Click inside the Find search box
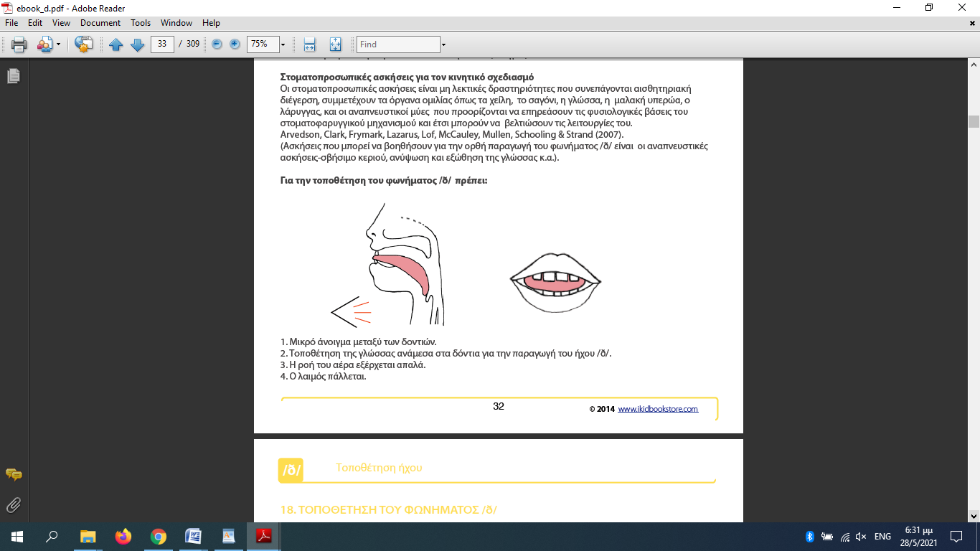 point(398,44)
